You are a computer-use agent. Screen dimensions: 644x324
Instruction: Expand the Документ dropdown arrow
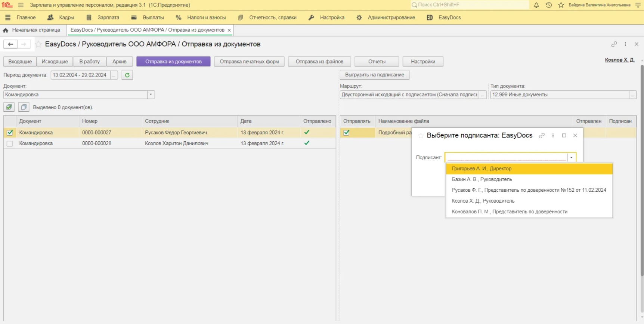[x=151, y=95]
